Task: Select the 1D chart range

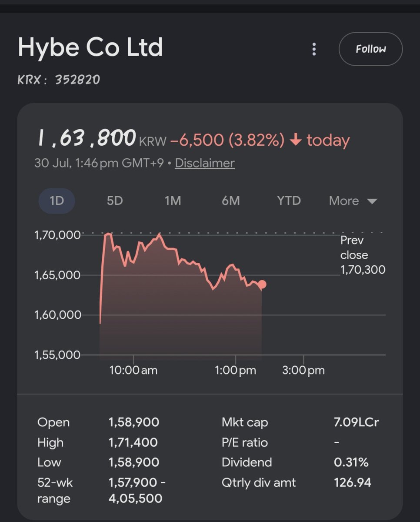Action: click(57, 201)
